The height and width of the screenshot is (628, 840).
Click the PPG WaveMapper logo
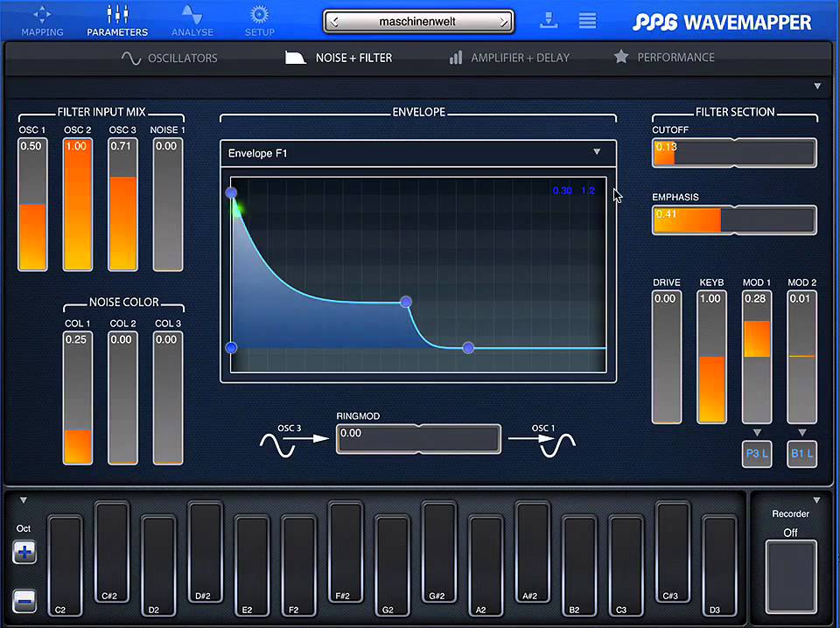point(722,22)
